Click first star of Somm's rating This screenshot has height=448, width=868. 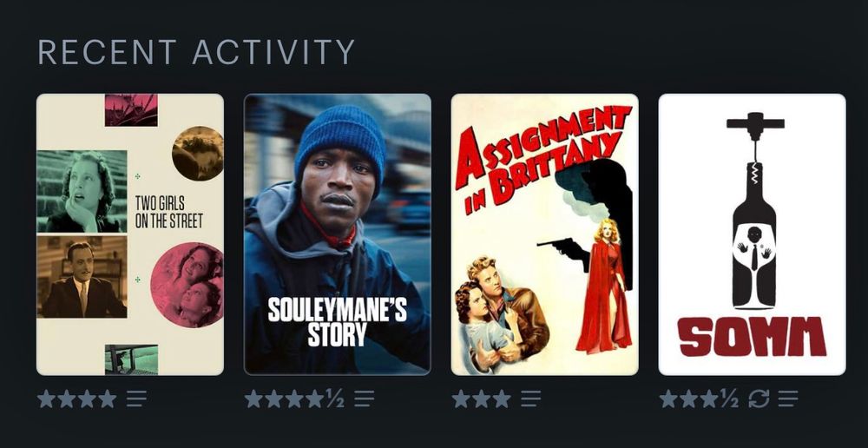[668, 399]
